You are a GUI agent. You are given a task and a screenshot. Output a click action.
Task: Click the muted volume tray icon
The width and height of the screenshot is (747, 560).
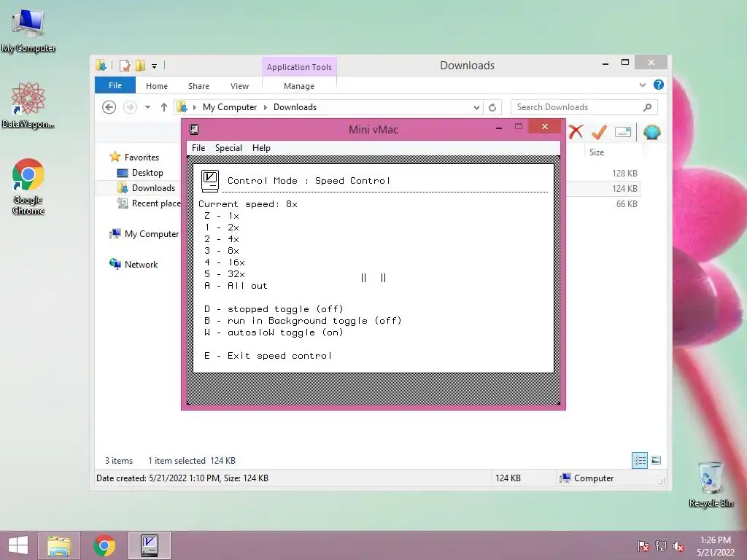pyautogui.click(x=678, y=546)
